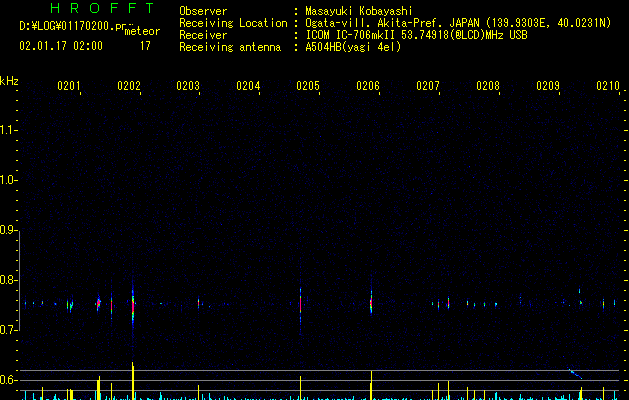Click the 0201 time marker
This screenshot has height=400, width=629.
(x=69, y=85)
